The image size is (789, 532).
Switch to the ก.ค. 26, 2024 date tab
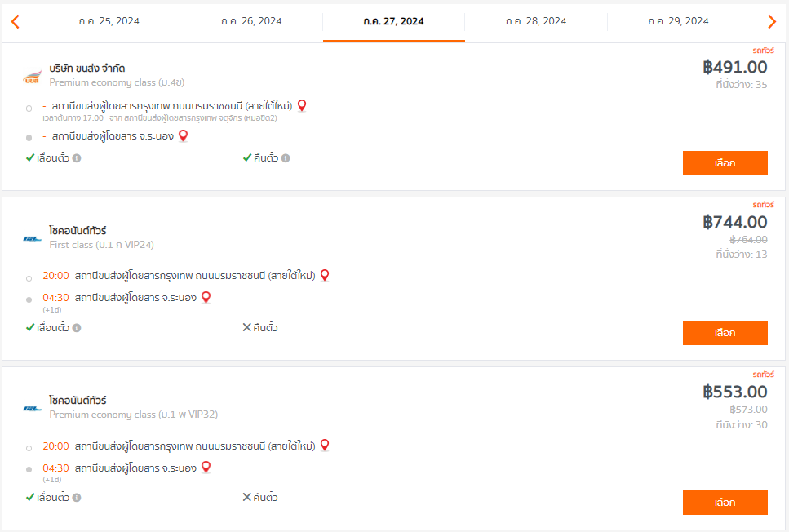pyautogui.click(x=251, y=21)
